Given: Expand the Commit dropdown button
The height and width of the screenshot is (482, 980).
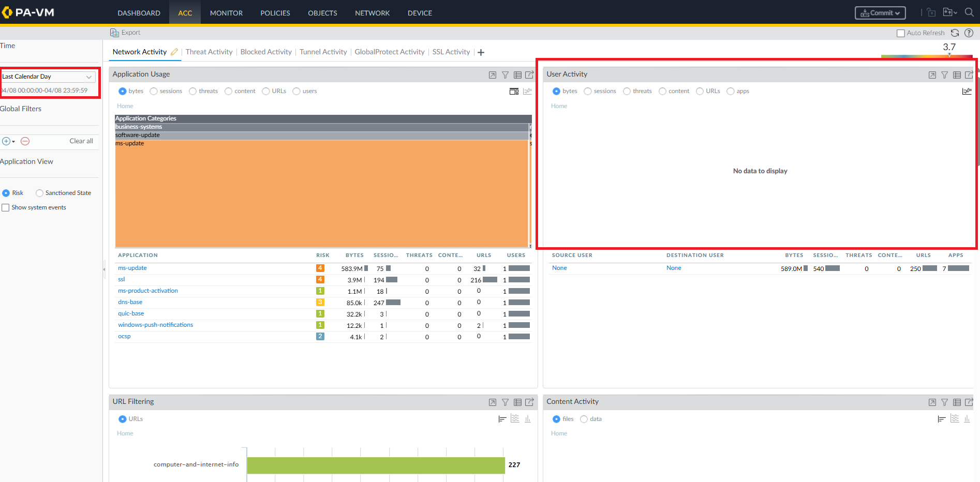Looking at the screenshot, I should click(x=880, y=13).
